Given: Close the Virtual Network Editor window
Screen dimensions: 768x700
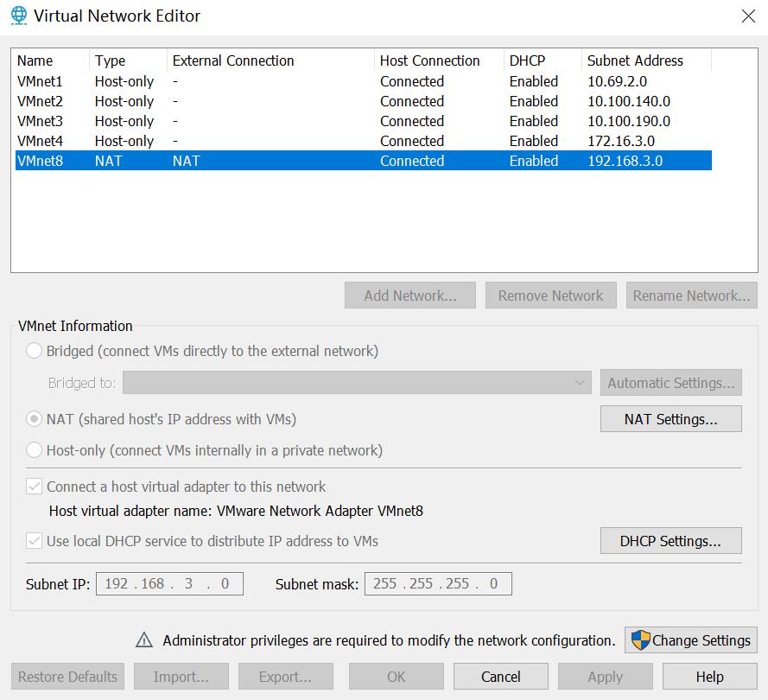Looking at the screenshot, I should [748, 16].
